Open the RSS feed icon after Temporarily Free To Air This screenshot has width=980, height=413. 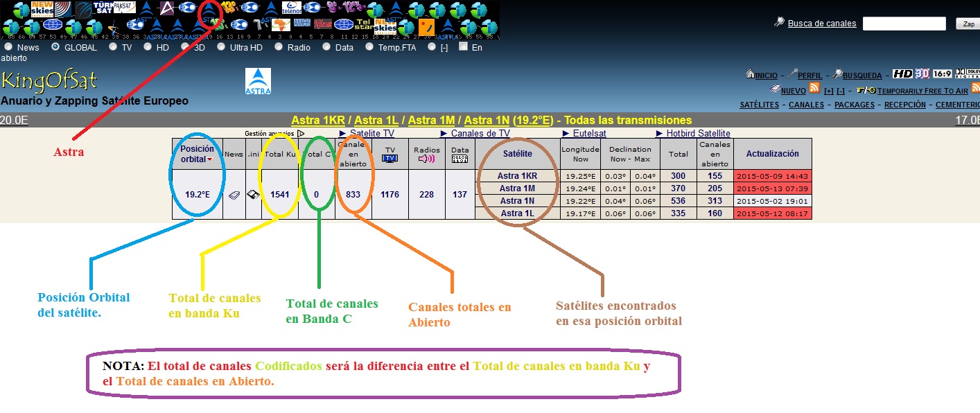[975, 89]
